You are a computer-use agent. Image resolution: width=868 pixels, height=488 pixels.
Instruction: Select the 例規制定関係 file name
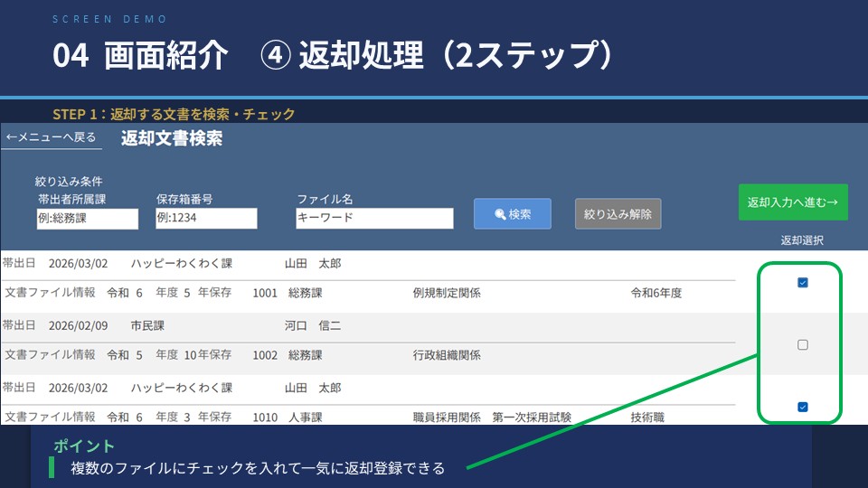click(446, 293)
